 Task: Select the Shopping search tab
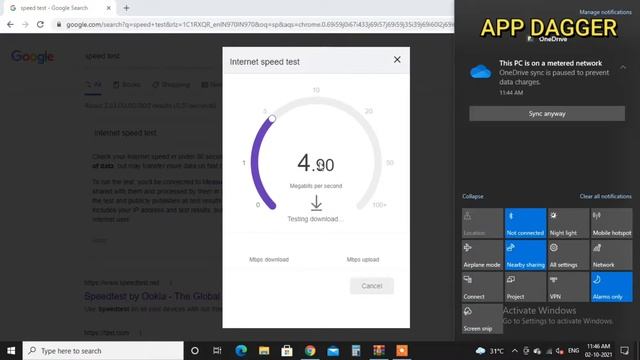[x=171, y=84]
